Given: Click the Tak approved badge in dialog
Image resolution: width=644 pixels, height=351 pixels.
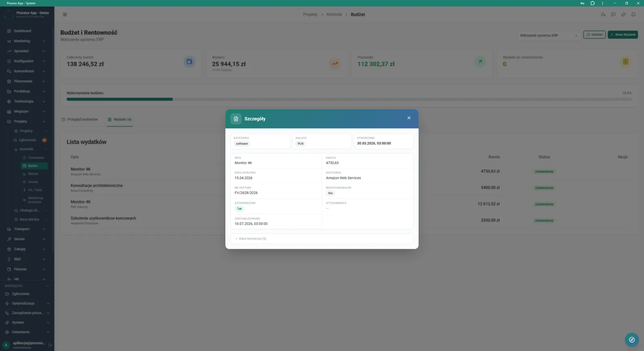Looking at the screenshot, I should 239,209.
